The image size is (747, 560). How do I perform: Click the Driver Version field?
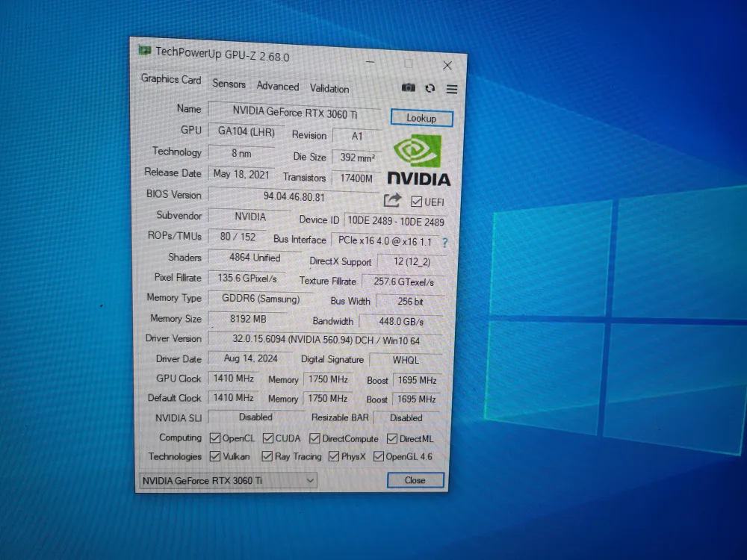click(x=326, y=340)
